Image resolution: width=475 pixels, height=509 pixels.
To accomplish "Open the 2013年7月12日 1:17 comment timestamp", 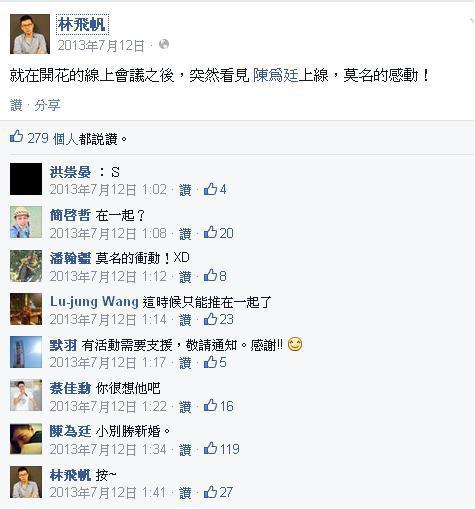I will pos(108,363).
